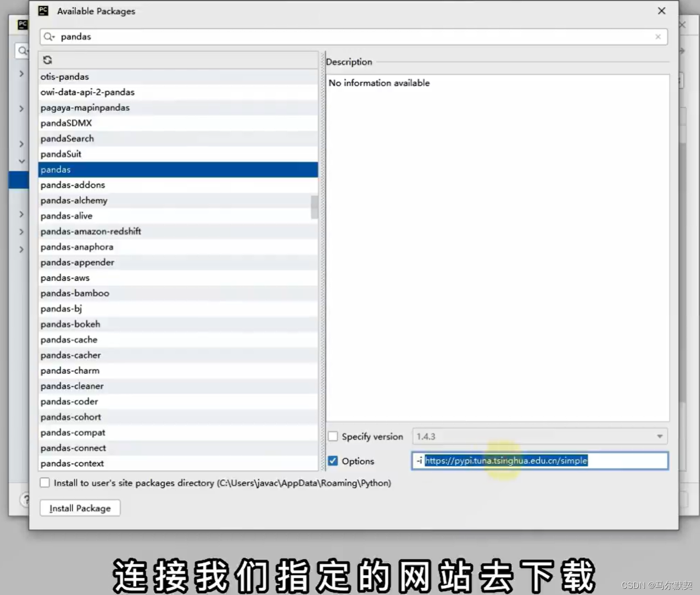The height and width of the screenshot is (595, 700).
Task: Click the pandas search input field
Action: (353, 37)
